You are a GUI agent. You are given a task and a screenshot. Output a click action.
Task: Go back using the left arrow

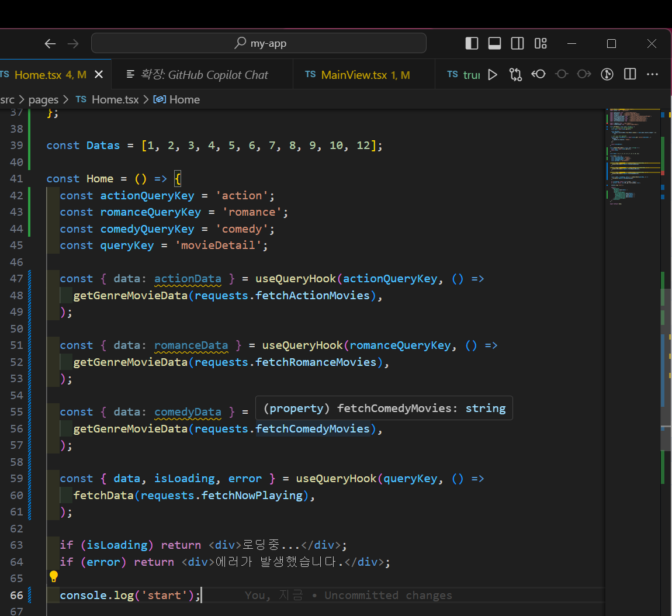[x=50, y=44]
